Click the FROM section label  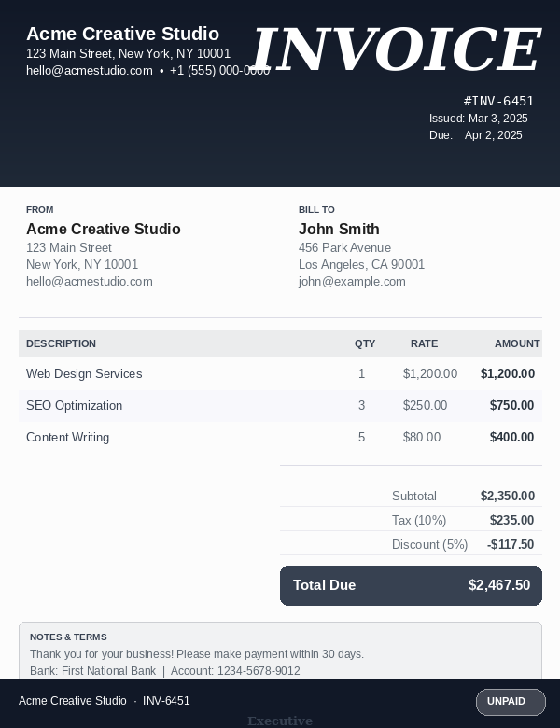pyautogui.click(x=39, y=209)
